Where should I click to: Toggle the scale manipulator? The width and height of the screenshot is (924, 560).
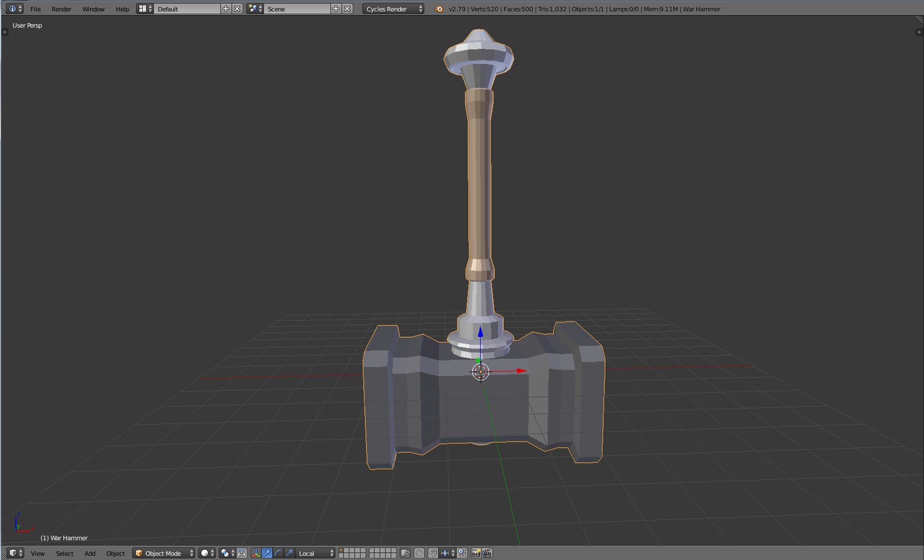(x=289, y=553)
